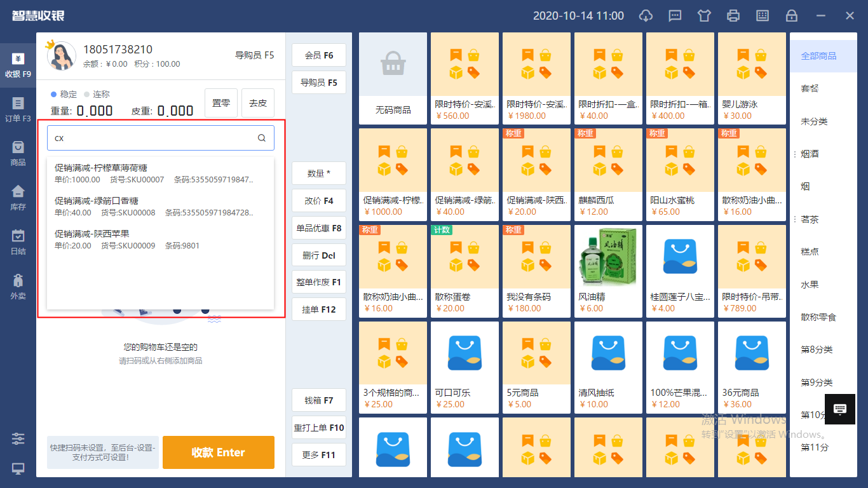Go to 订单 F3 orders tab
Viewport: 868px width, 488px height.
pyautogui.click(x=18, y=109)
